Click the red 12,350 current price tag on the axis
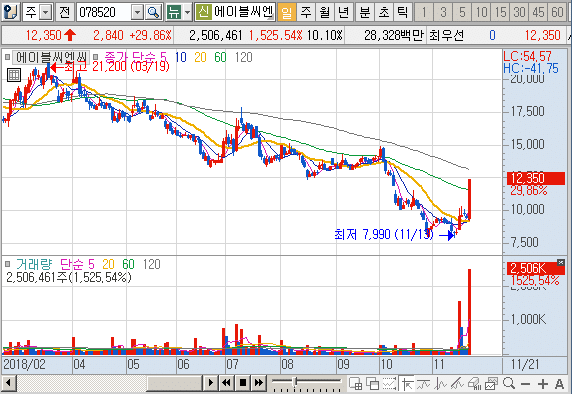The width and height of the screenshot is (572, 394). tap(536, 178)
